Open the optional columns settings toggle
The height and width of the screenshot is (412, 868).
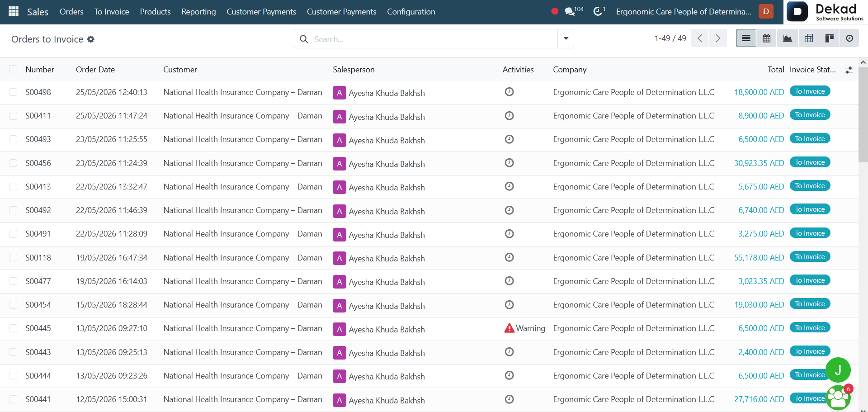click(x=849, y=70)
